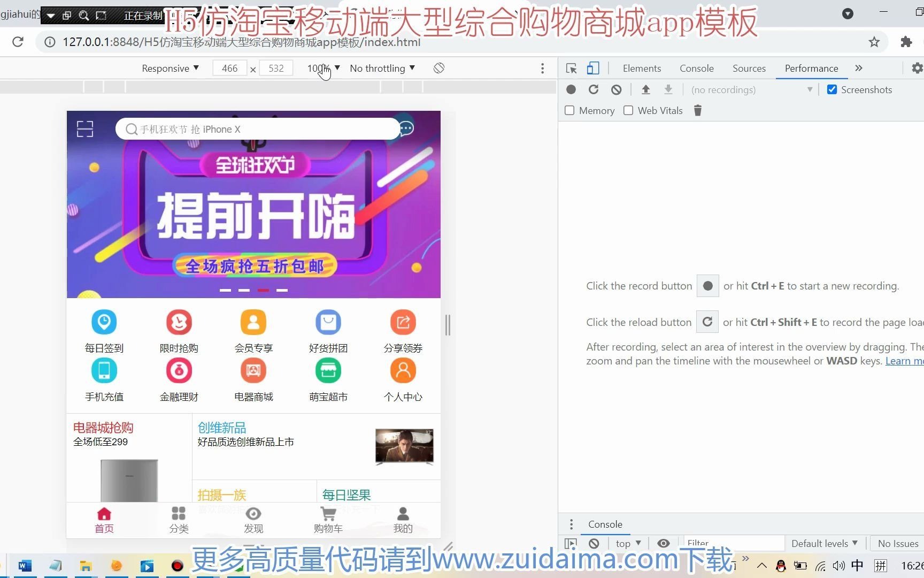Tap the 分类 category bottom tab
The height and width of the screenshot is (578, 924).
[179, 520]
